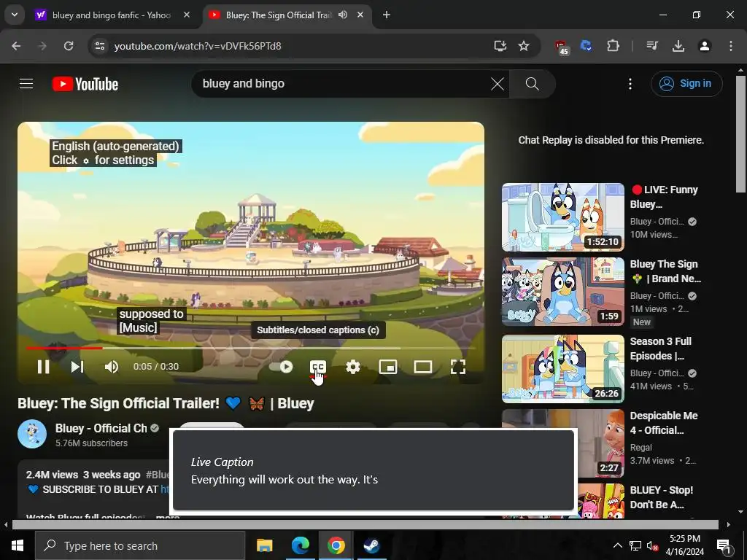
Task: Toggle subtitles/closed captions CC button
Action: click(x=318, y=367)
